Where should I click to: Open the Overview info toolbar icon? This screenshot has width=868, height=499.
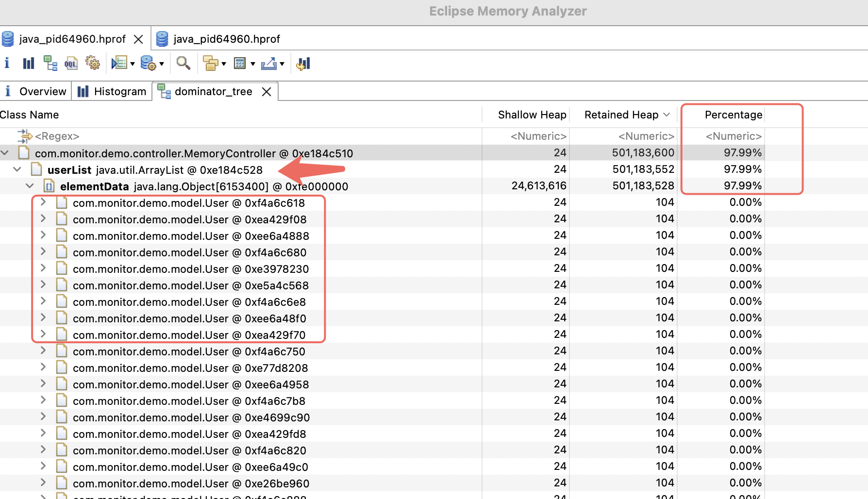tap(7, 63)
